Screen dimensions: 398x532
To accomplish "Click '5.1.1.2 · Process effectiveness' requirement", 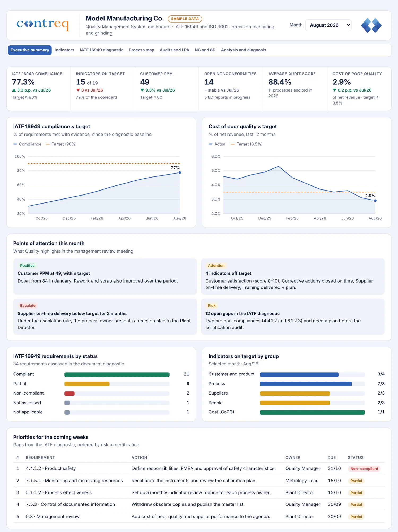I will click(x=59, y=492).
